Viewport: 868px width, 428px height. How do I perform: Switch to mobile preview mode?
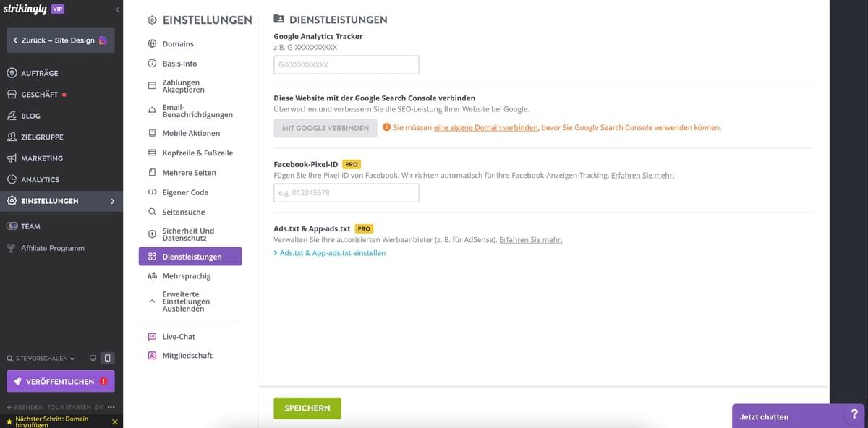pyautogui.click(x=108, y=358)
